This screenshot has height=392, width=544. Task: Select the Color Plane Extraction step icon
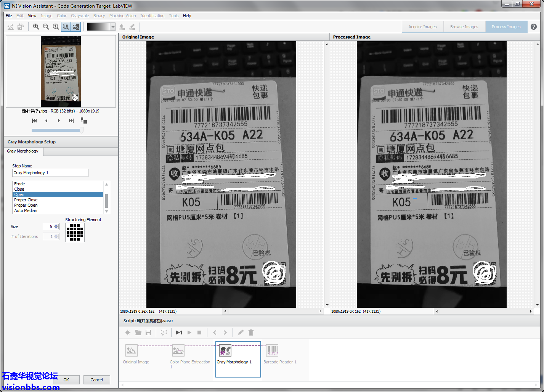(178, 350)
